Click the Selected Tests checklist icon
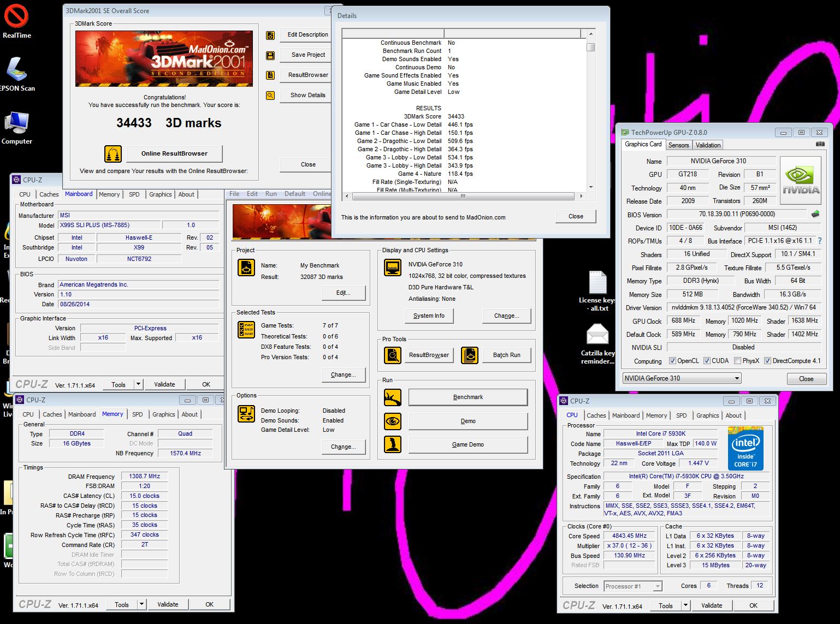The height and width of the screenshot is (624, 840). 246,330
